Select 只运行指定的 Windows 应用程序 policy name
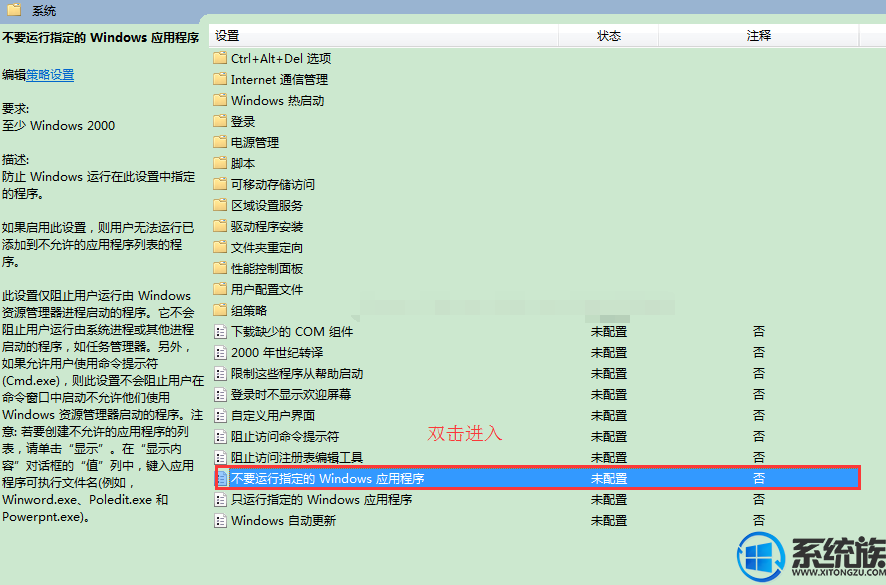The height and width of the screenshot is (585, 886). click(x=322, y=499)
